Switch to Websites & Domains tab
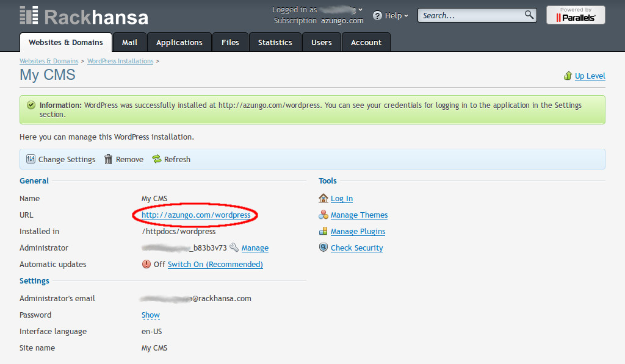Screen dimensions: 625x364 tap(66, 42)
